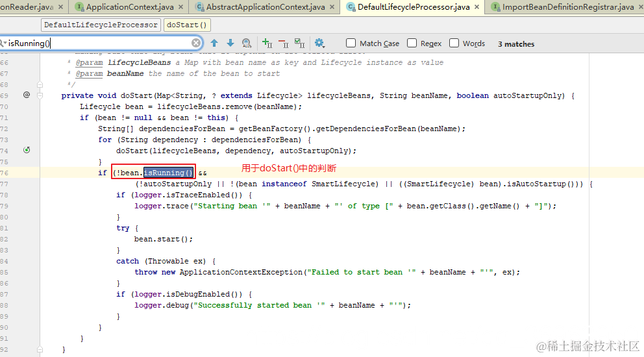The image size is (644, 357).
Task: Click the highlighted isRunning() match
Action: click(x=168, y=173)
